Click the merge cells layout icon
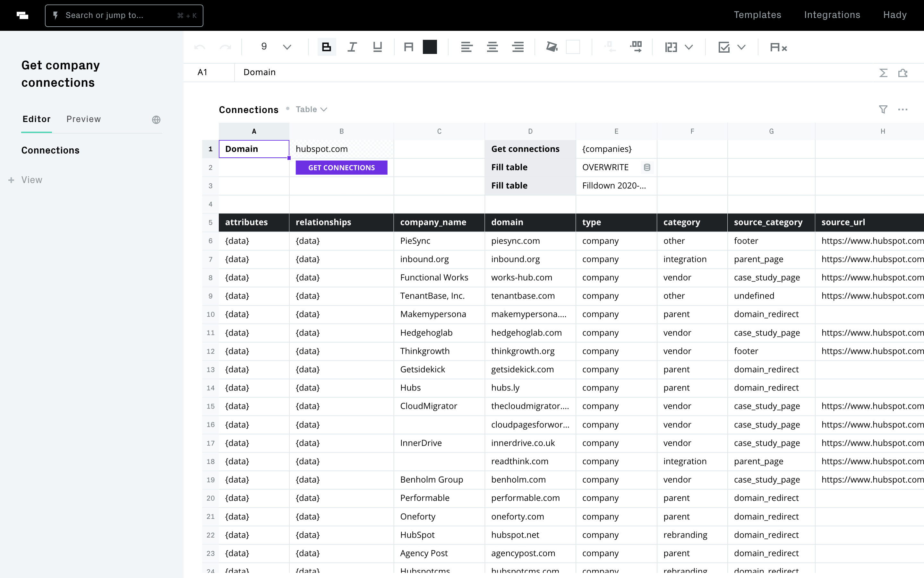This screenshot has height=578, width=924. (671, 48)
